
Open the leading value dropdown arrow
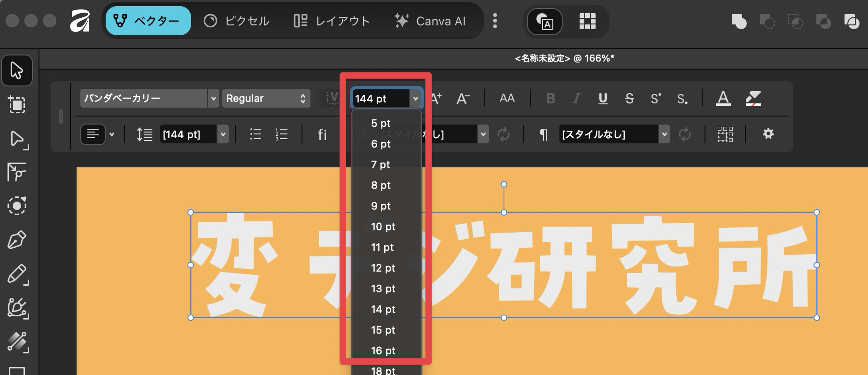point(223,134)
